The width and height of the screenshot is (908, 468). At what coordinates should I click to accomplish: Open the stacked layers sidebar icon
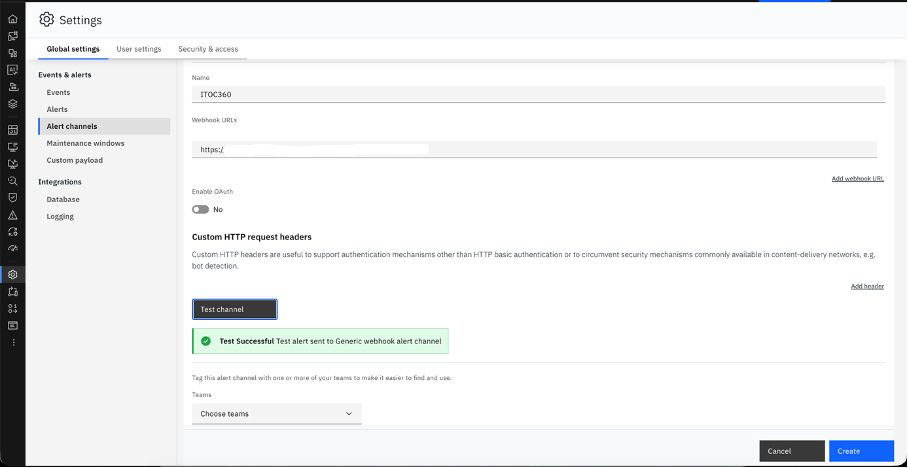[x=13, y=103]
